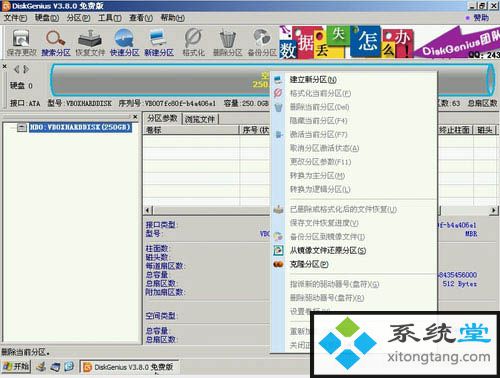The height and width of the screenshot is (378, 500).
Task: Open the 恢复文件 file recovery tool
Action: pos(90,42)
